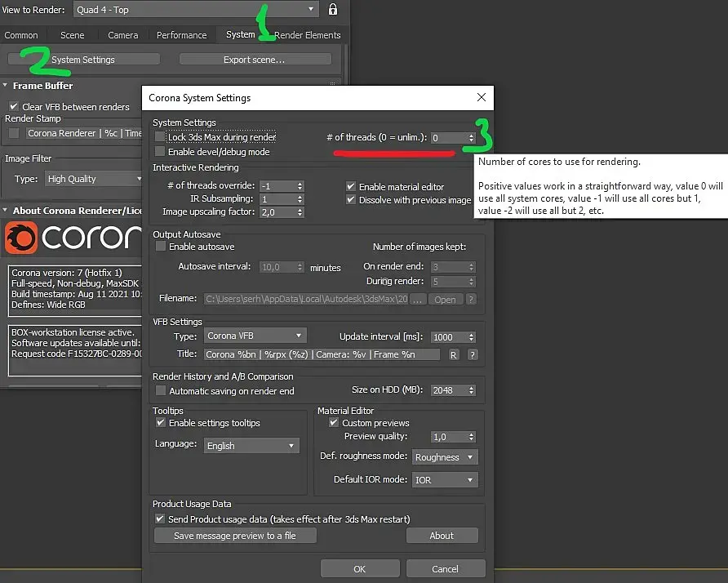Click the About button

coord(442,535)
